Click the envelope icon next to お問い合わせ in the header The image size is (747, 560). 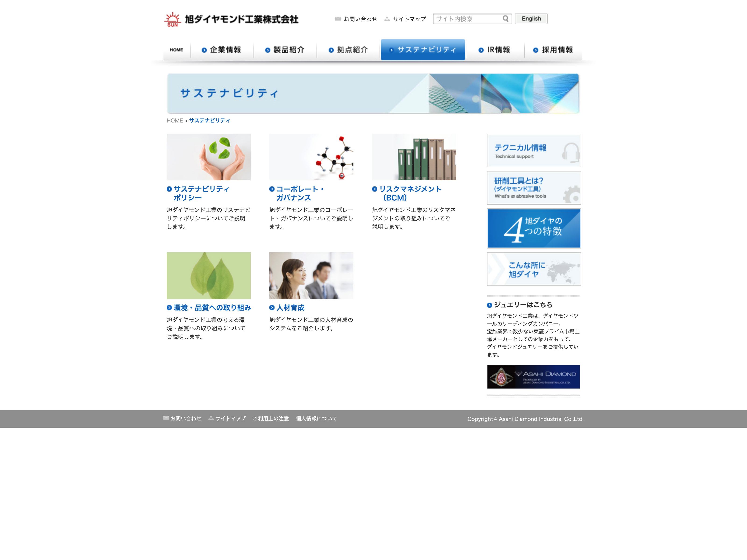click(x=338, y=19)
